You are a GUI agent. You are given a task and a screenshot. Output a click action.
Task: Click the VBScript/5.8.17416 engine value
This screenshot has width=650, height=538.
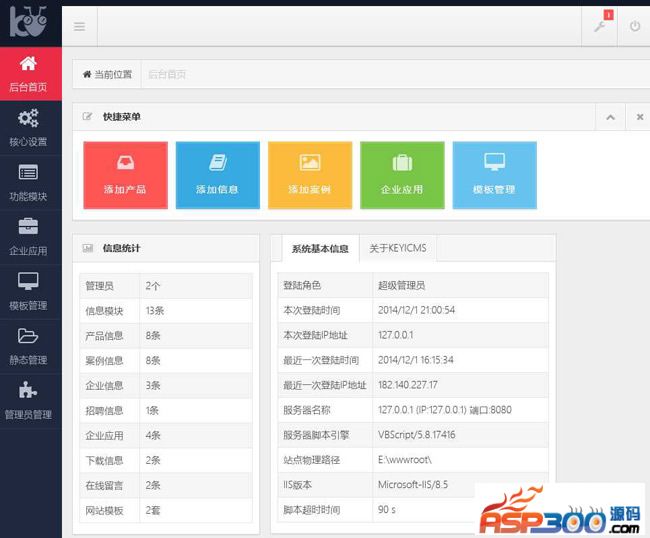417,435
